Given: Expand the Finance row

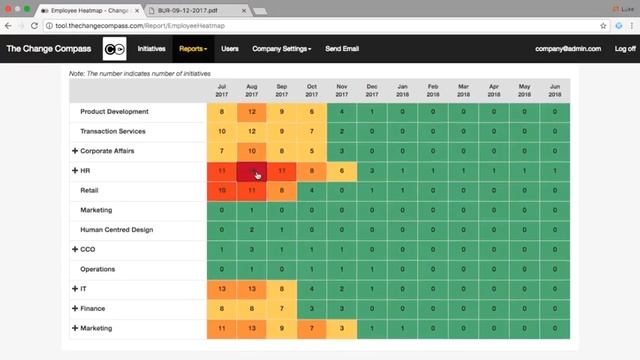Looking at the screenshot, I should pos(75,309).
